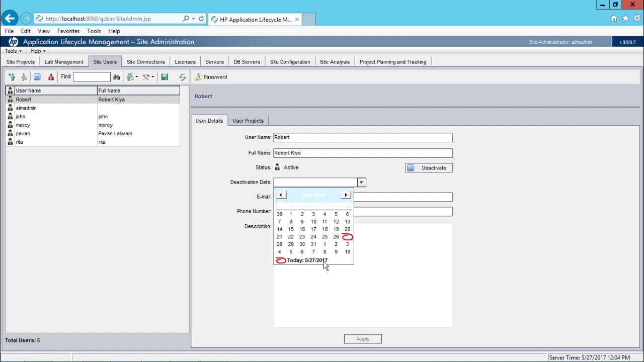Select user mercy in the list
The width and height of the screenshot is (644, 362).
[x=93, y=125]
